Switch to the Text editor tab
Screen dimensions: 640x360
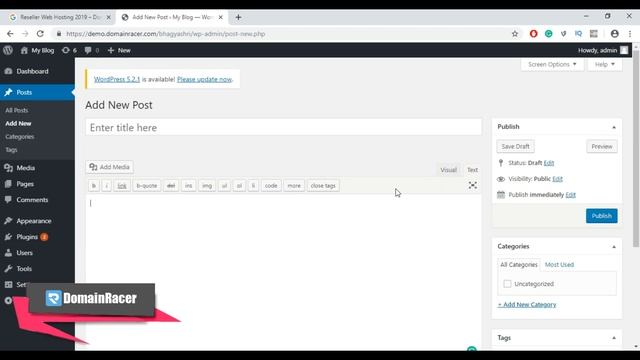[x=472, y=170]
